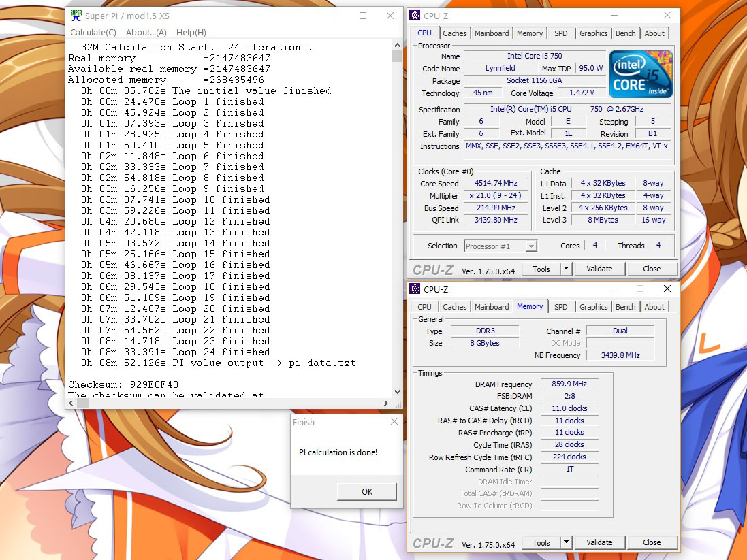The height and width of the screenshot is (560, 747).
Task: Click the memory Type value DDR3
Action: coord(485,331)
